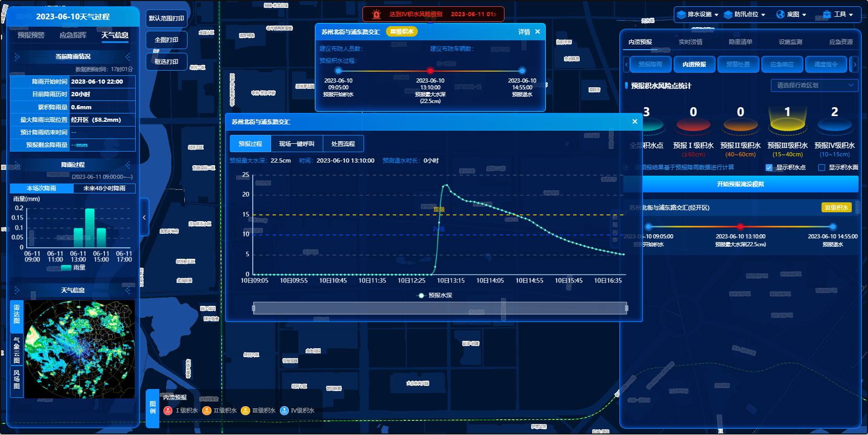Click the 全图打印 button
Viewport: 868px width, 435px height.
167,40
